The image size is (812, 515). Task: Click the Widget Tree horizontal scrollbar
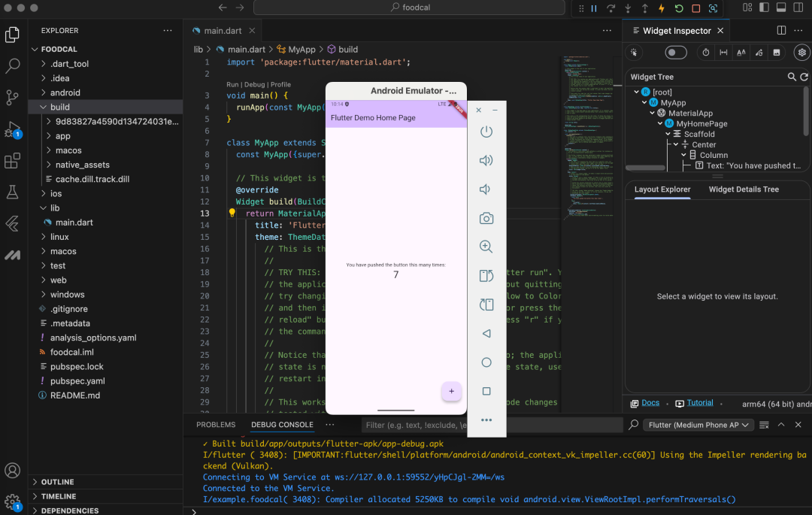tap(645, 168)
